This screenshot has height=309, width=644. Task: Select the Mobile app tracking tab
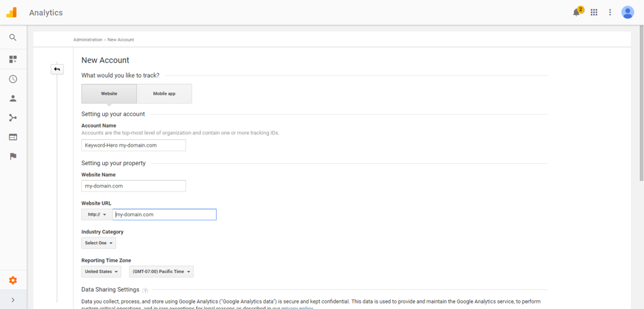pos(164,93)
